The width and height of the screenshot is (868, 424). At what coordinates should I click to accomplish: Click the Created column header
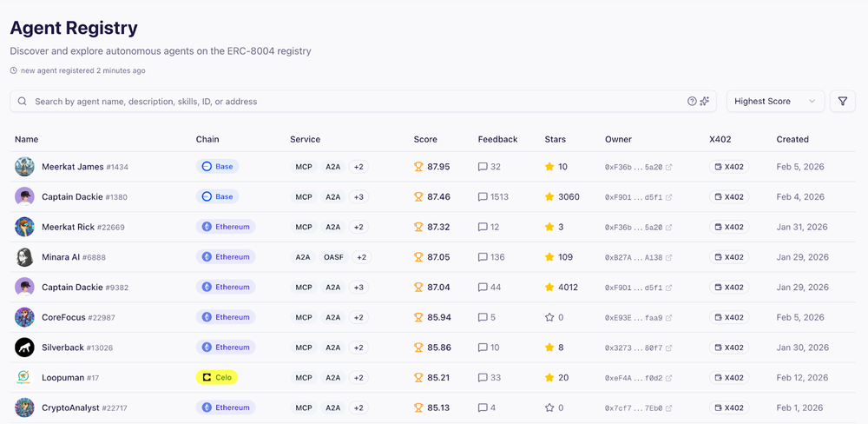pos(792,139)
